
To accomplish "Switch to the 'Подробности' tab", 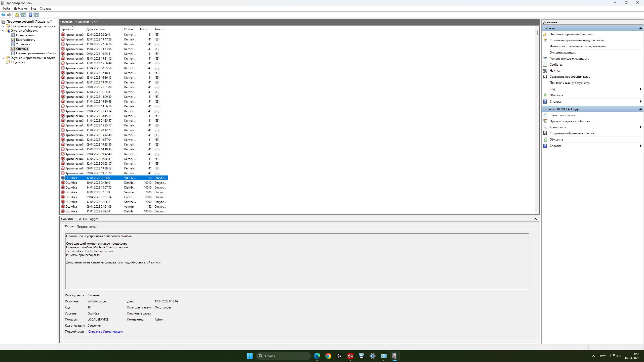I will click(x=86, y=227).
